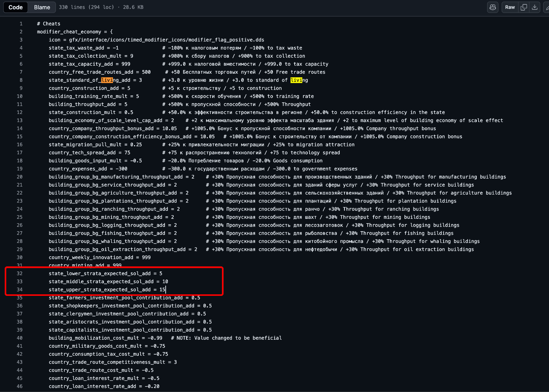Click the country_weekly_innovation_add = 999 line
The height and width of the screenshot is (392, 549).
click(100, 257)
